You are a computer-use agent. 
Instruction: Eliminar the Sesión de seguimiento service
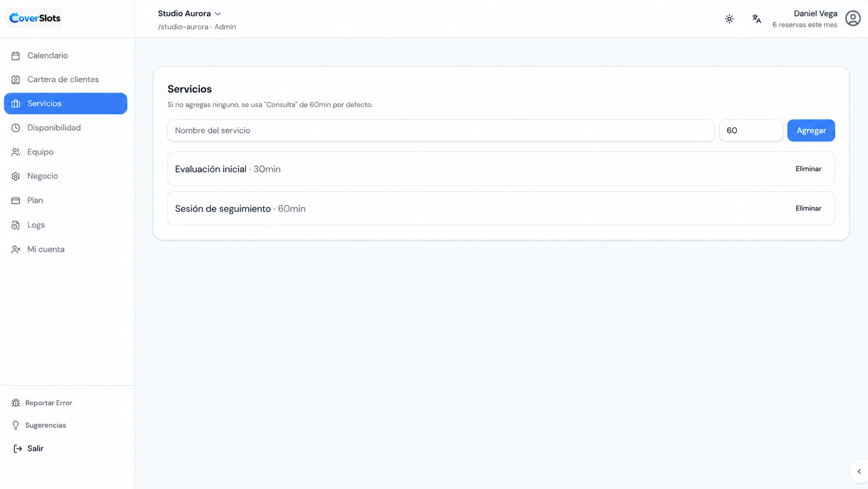point(808,208)
